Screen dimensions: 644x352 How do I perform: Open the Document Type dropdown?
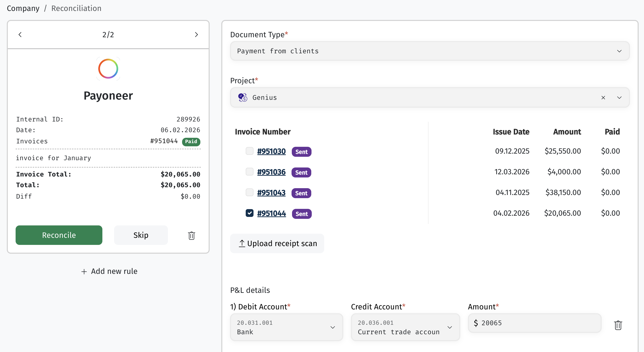[430, 51]
